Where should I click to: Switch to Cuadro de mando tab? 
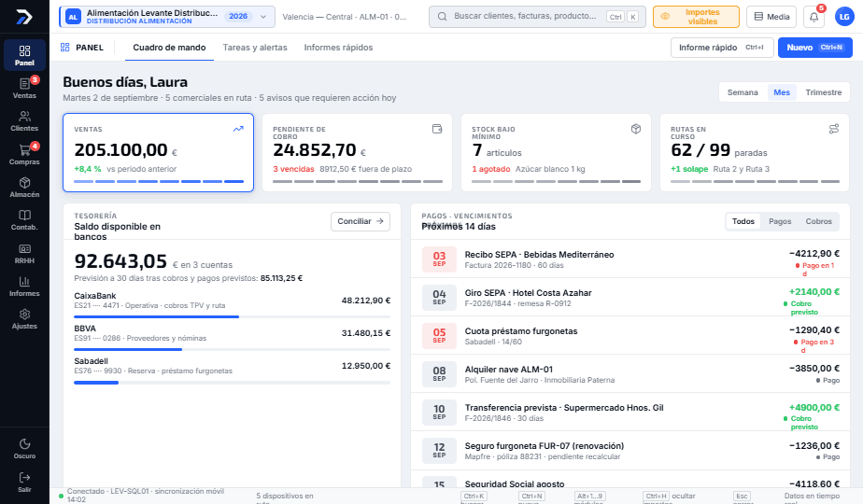[x=170, y=48]
